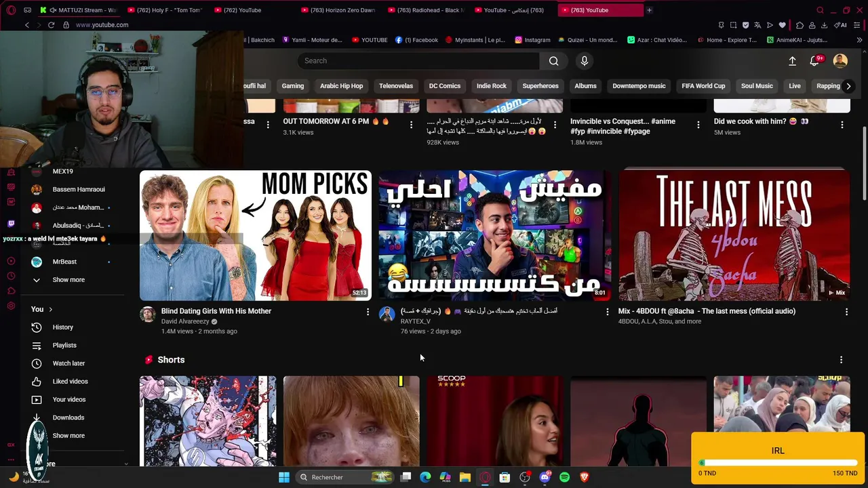Open the Instagram bookmark

532,40
